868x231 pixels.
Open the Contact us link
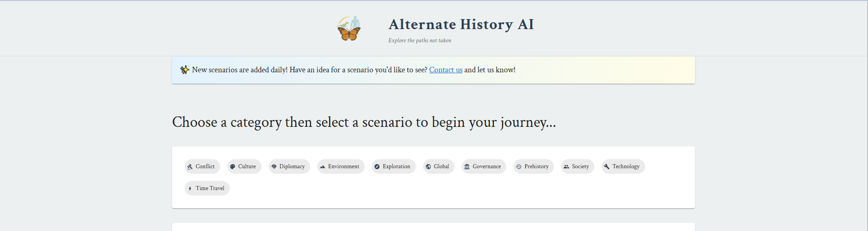coord(446,70)
